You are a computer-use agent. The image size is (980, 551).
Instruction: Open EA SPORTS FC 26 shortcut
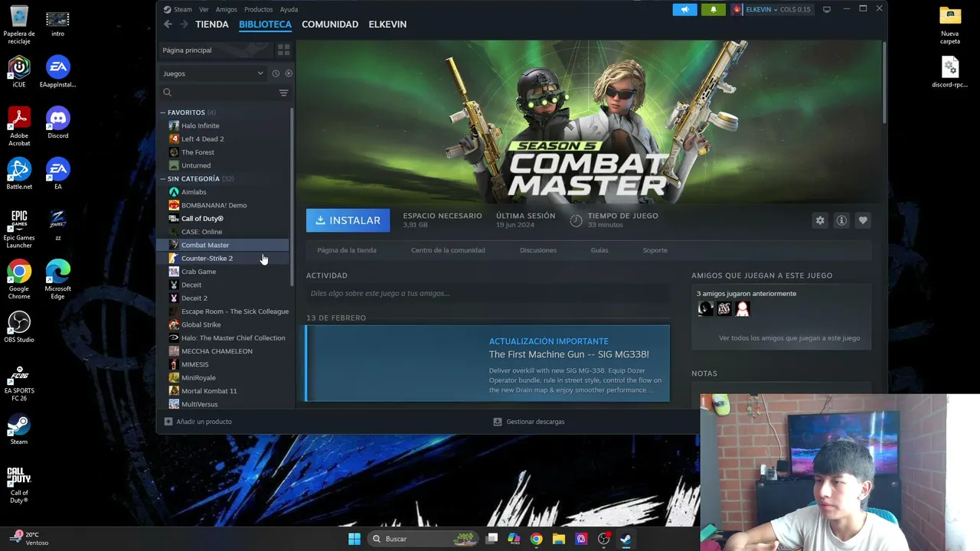point(19,383)
